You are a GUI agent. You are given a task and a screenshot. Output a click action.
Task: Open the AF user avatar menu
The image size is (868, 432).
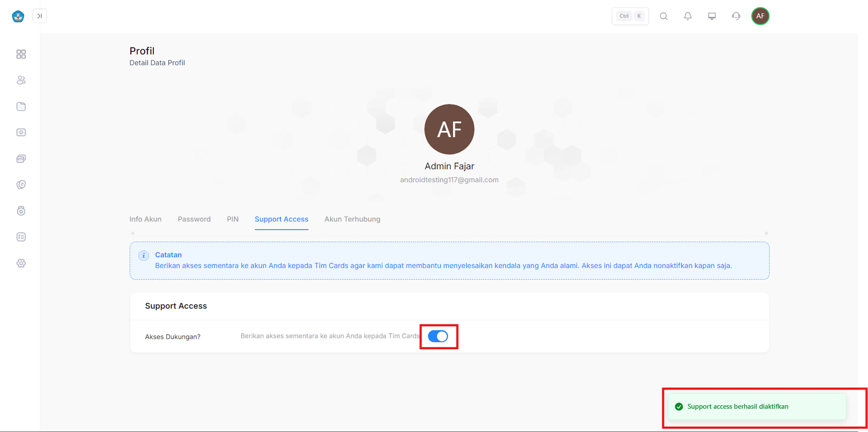click(760, 16)
